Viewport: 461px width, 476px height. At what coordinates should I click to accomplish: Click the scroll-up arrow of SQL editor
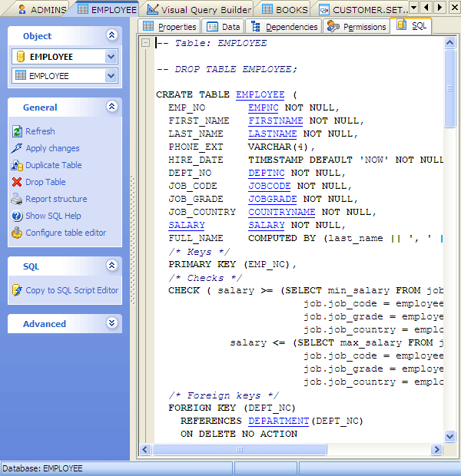pos(449,43)
